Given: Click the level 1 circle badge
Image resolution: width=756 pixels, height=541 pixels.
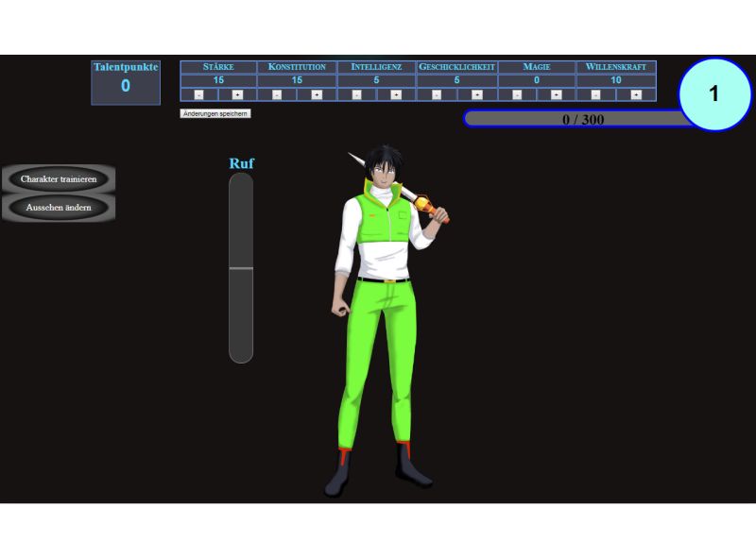Looking at the screenshot, I should click(714, 94).
